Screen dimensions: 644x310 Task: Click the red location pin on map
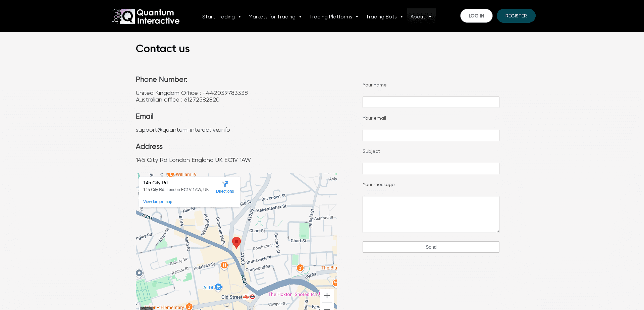236,242
